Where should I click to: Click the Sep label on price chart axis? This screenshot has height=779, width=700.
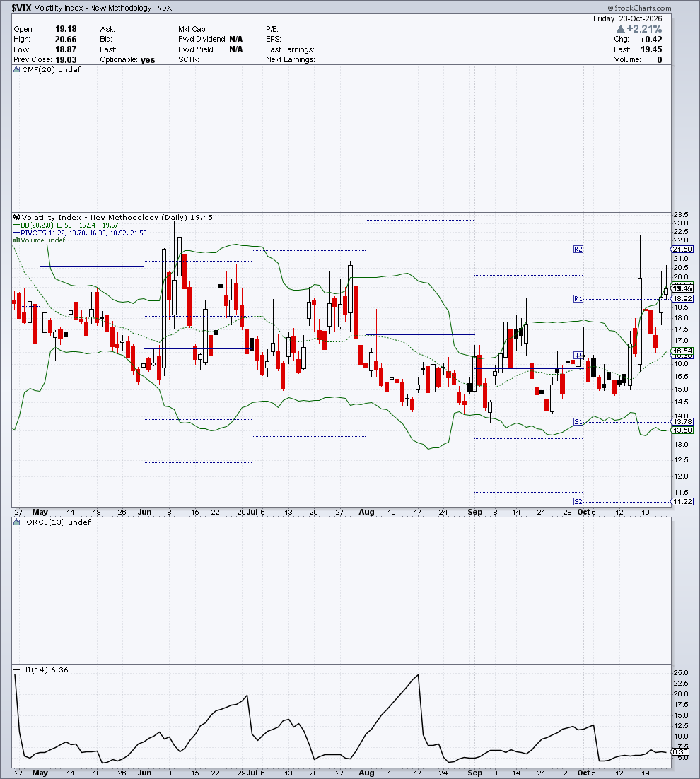tap(475, 512)
